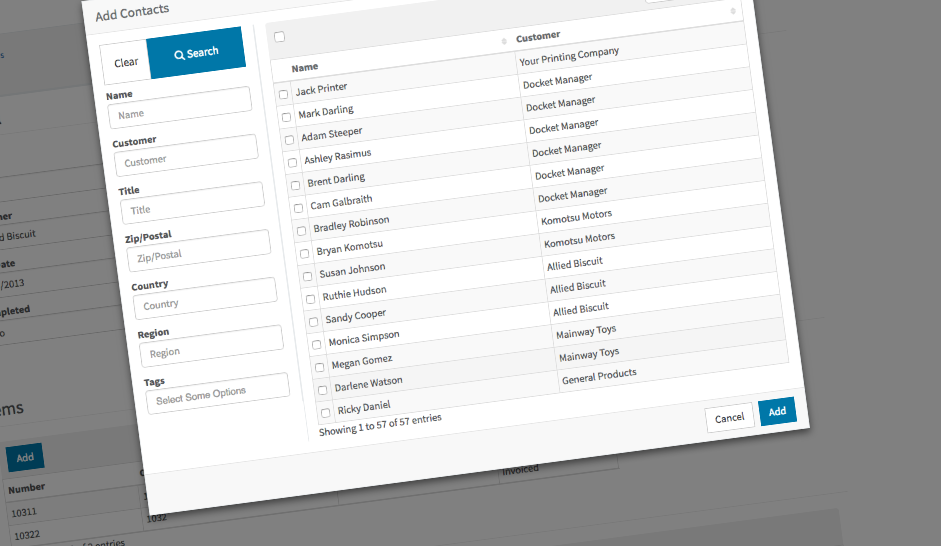This screenshot has height=546, width=941.
Task: Click Komotsu Motors in Bradley Robinson's row
Action: (577, 217)
